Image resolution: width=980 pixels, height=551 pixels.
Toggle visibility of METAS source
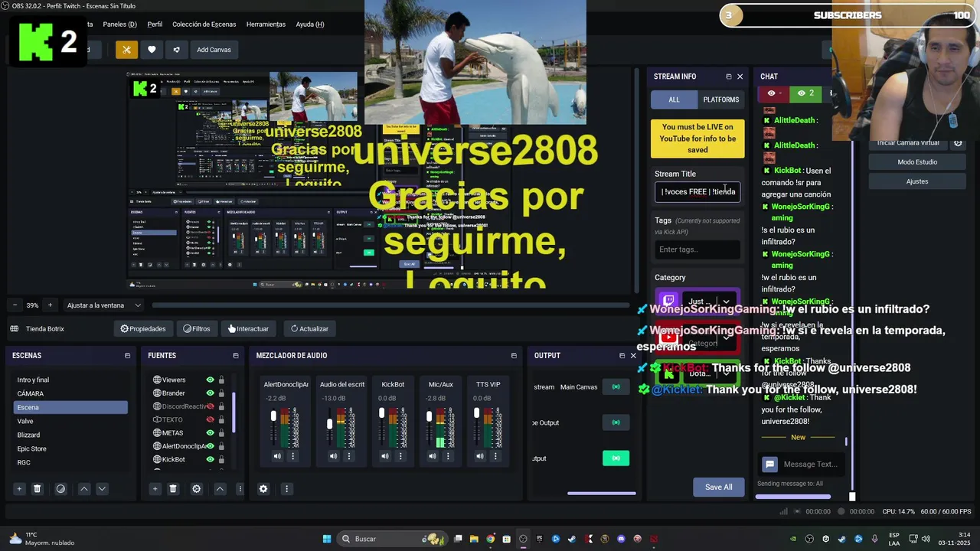click(x=210, y=432)
